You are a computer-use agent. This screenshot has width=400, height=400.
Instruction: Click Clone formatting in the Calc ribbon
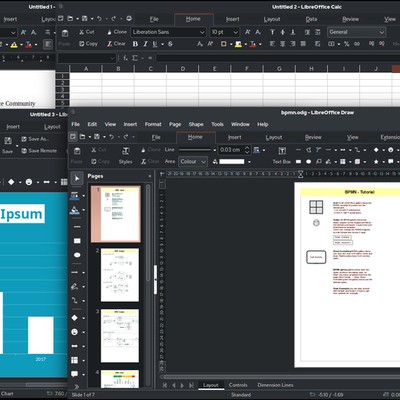(117, 32)
